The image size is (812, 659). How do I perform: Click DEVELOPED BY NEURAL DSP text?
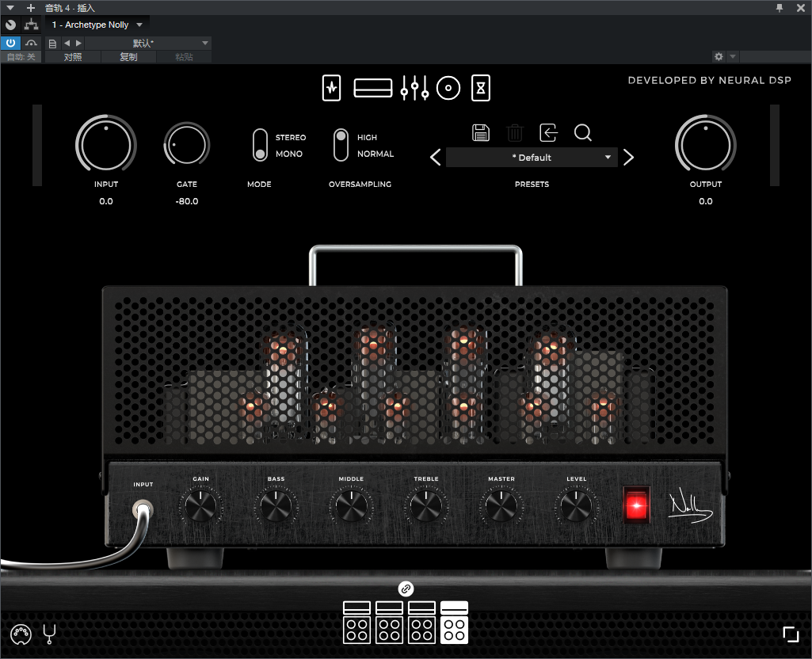point(710,80)
